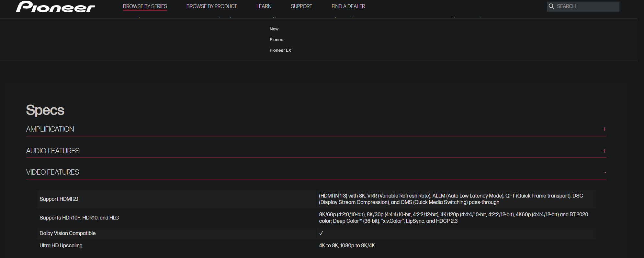This screenshot has height=258, width=644.
Task: Go to Find a Dealer
Action: [348, 6]
